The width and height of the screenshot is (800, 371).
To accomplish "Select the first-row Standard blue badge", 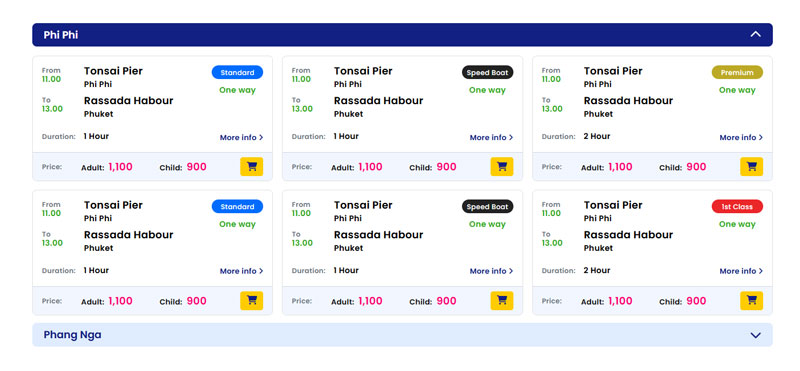I will (237, 72).
